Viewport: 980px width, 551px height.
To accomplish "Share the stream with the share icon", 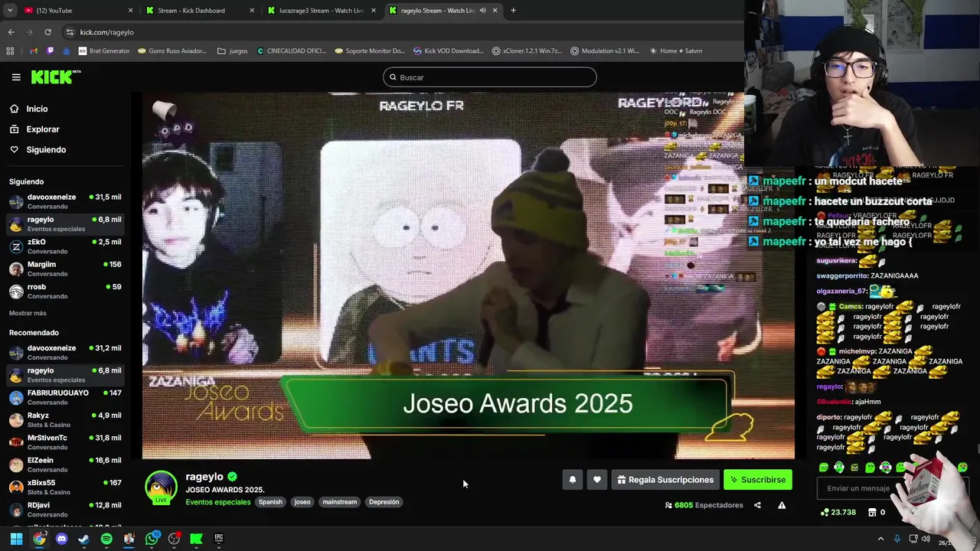I will (757, 505).
